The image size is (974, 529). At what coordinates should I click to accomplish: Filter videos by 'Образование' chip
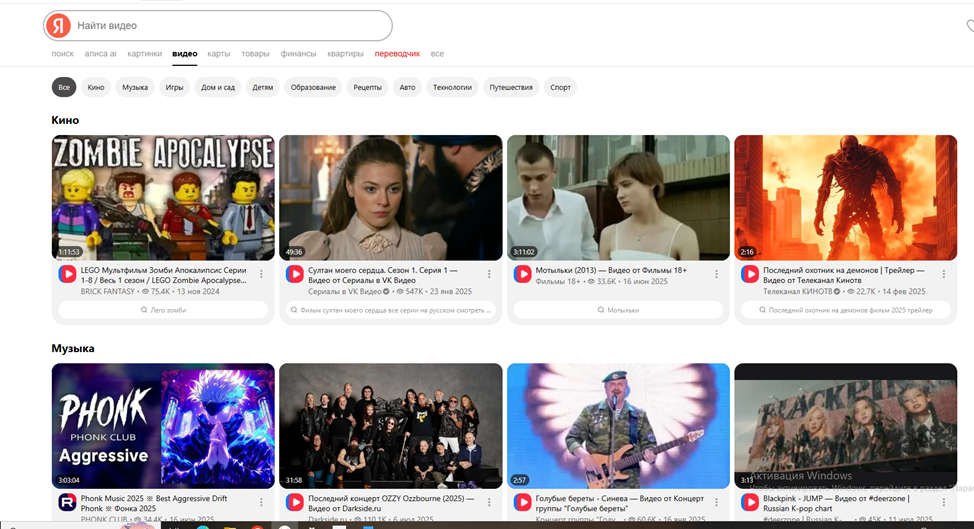[x=313, y=88]
